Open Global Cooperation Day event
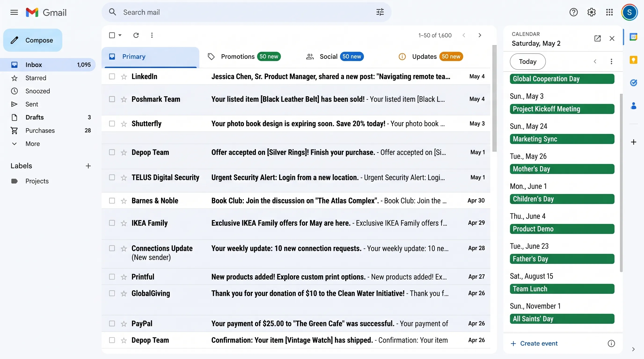Viewport: 644px width, 359px height. point(562,79)
